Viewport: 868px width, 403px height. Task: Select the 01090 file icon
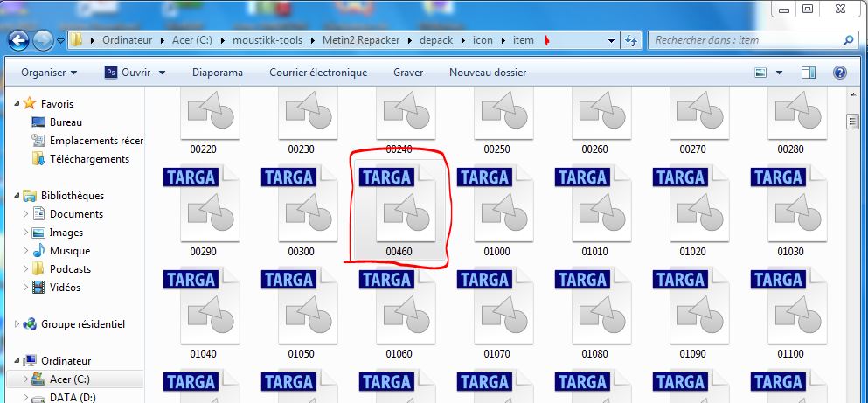point(692,307)
